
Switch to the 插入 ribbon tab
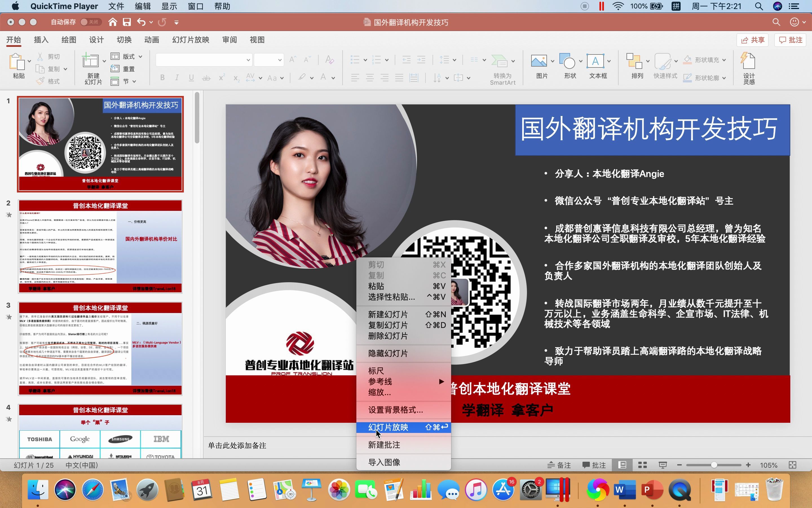(x=41, y=40)
